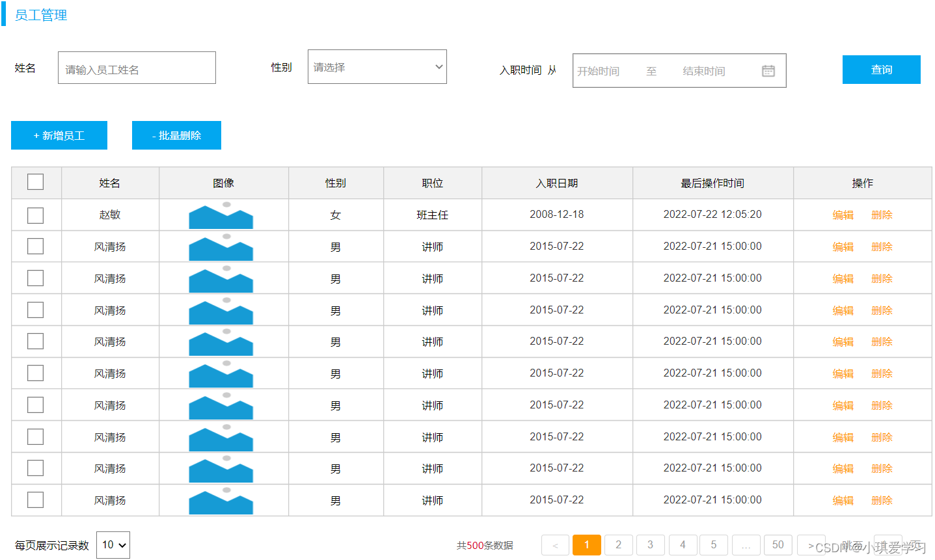Open the 性别 gender selection dropdown

pyautogui.click(x=377, y=66)
